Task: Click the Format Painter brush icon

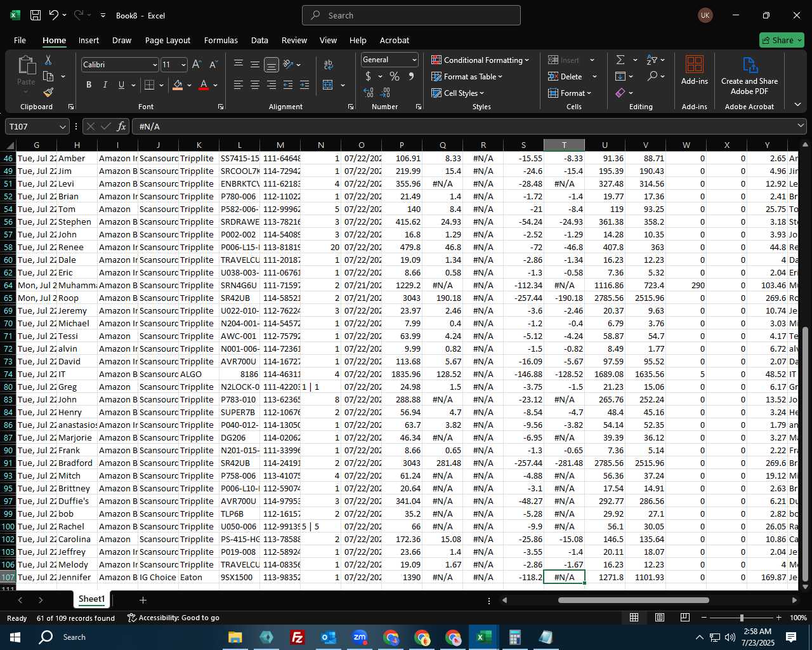Action: (48, 92)
